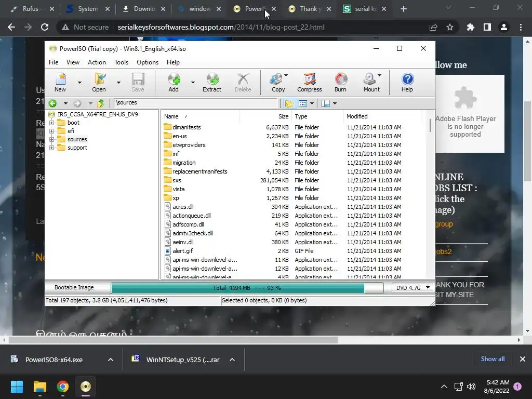Click the Add files toolbar icon
This screenshot has height=399, width=532.
pyautogui.click(x=174, y=82)
